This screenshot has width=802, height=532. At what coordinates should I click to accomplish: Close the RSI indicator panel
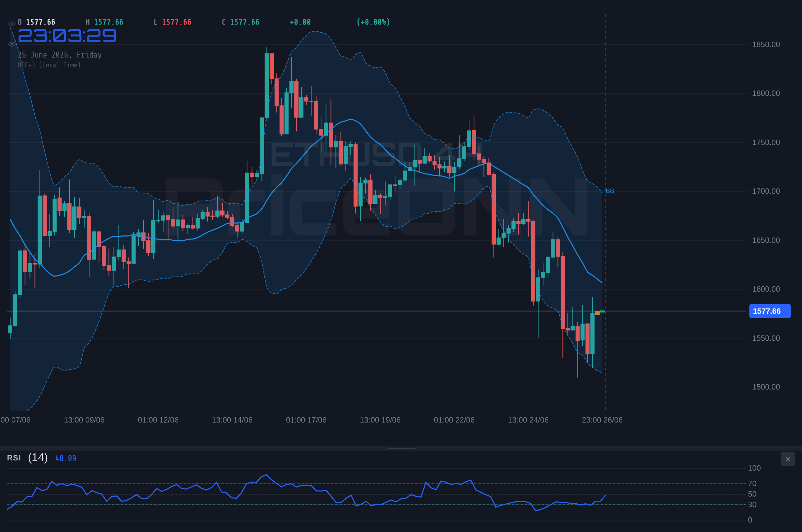point(788,459)
